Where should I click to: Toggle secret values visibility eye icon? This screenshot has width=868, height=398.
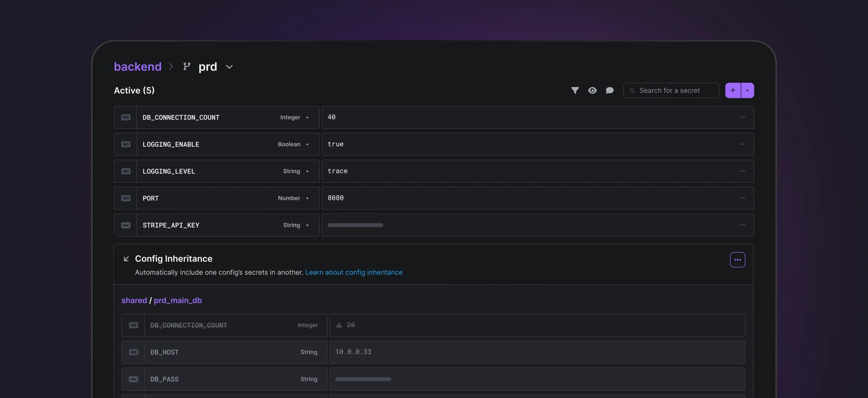592,90
